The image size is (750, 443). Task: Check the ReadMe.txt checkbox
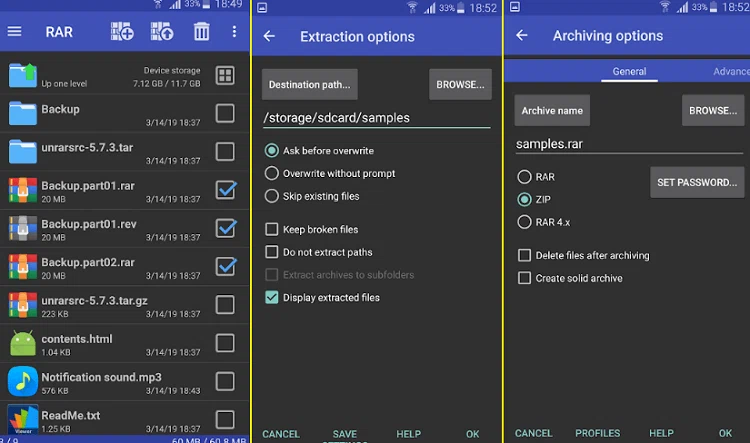[225, 420]
